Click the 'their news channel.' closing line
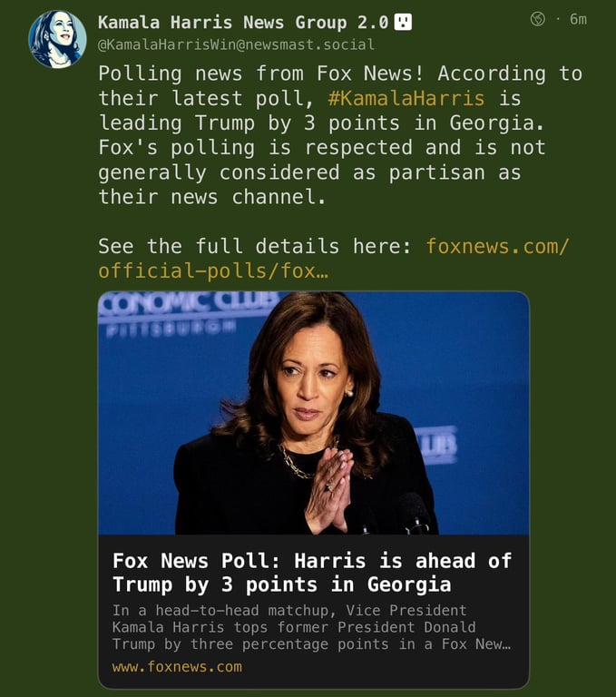Viewport: 616px width, 697px height. click(x=212, y=197)
